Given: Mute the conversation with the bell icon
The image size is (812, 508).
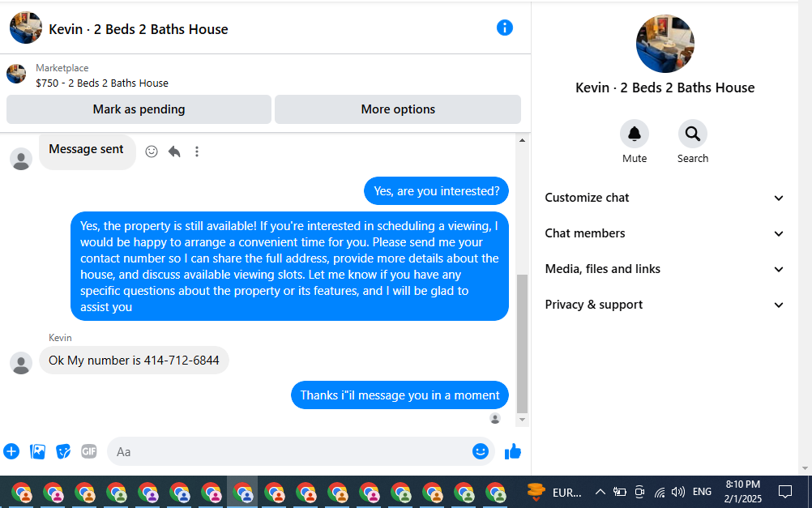Looking at the screenshot, I should click(x=635, y=134).
